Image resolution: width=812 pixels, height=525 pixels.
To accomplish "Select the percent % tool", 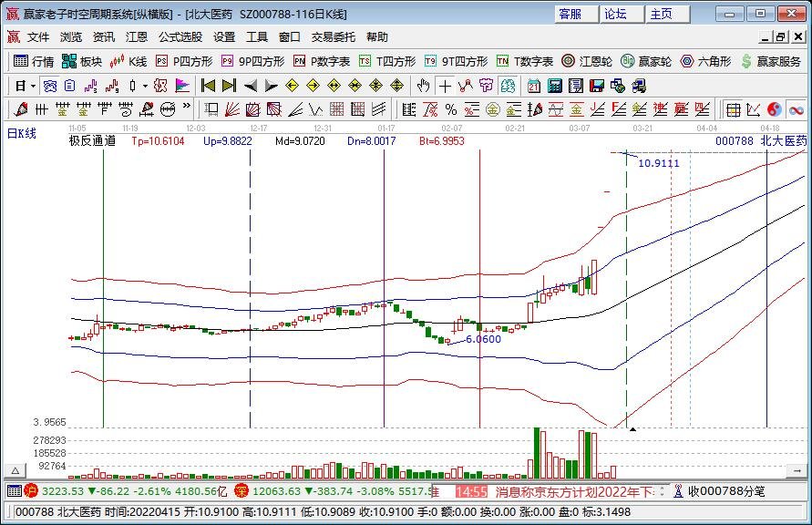I will (x=451, y=109).
